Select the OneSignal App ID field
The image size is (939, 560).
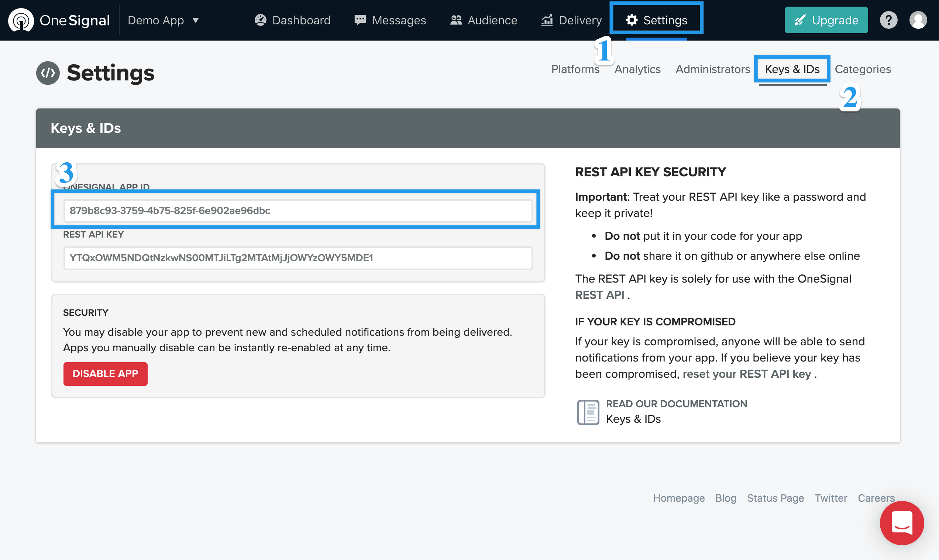coord(297,211)
